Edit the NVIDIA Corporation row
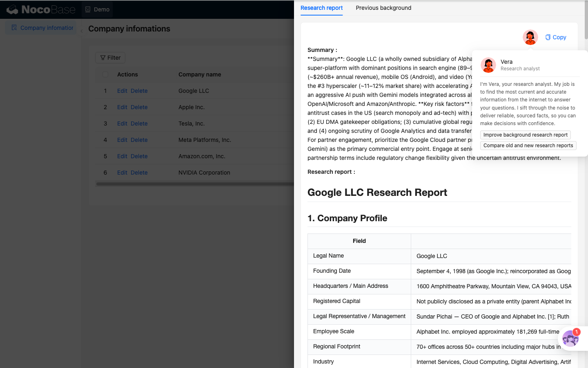 122,173
